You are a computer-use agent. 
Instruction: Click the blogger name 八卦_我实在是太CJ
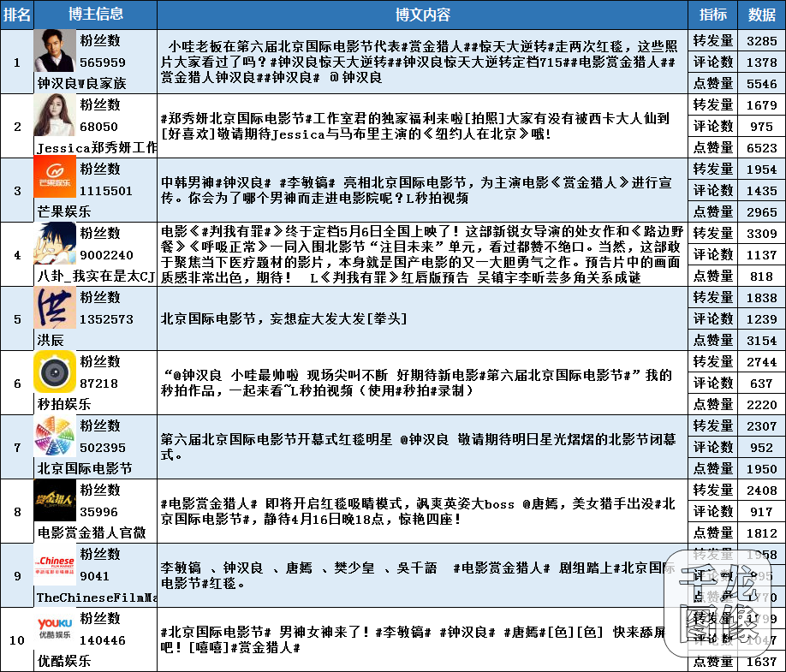pyautogui.click(x=96, y=276)
